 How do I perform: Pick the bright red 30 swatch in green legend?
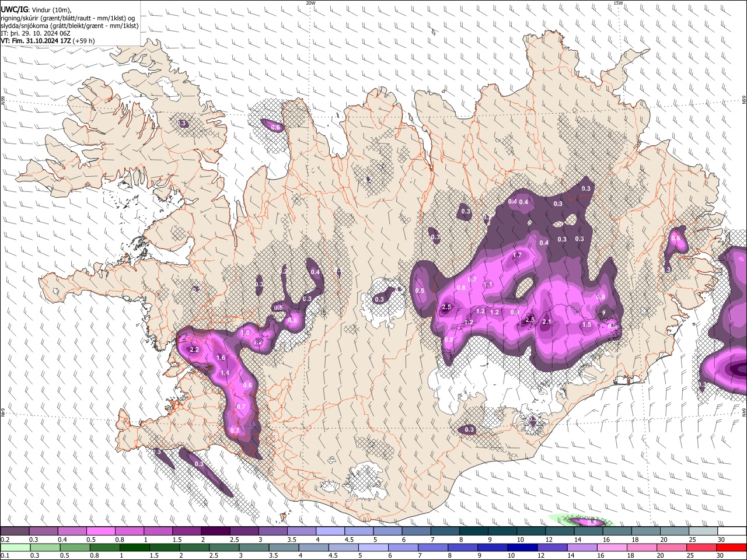pos(732,547)
